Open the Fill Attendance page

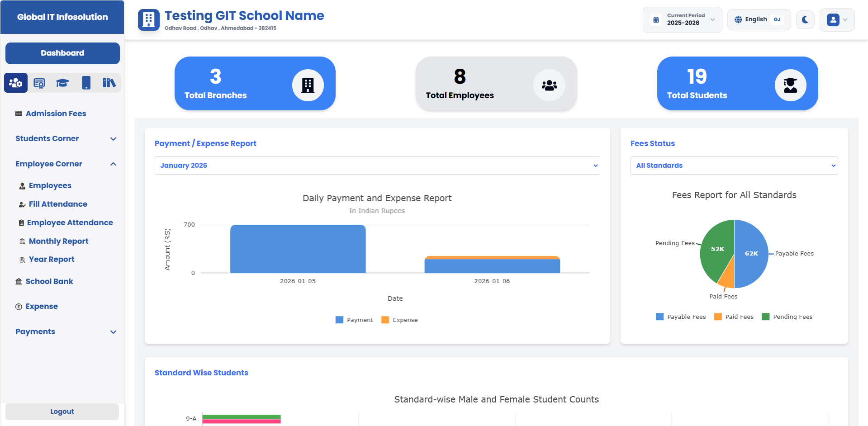pos(58,204)
